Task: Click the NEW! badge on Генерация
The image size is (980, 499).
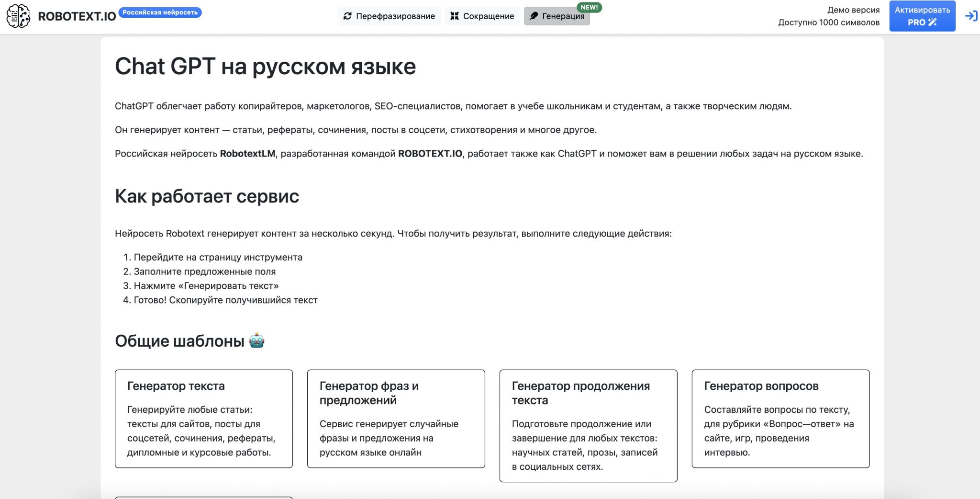Action: tap(589, 7)
